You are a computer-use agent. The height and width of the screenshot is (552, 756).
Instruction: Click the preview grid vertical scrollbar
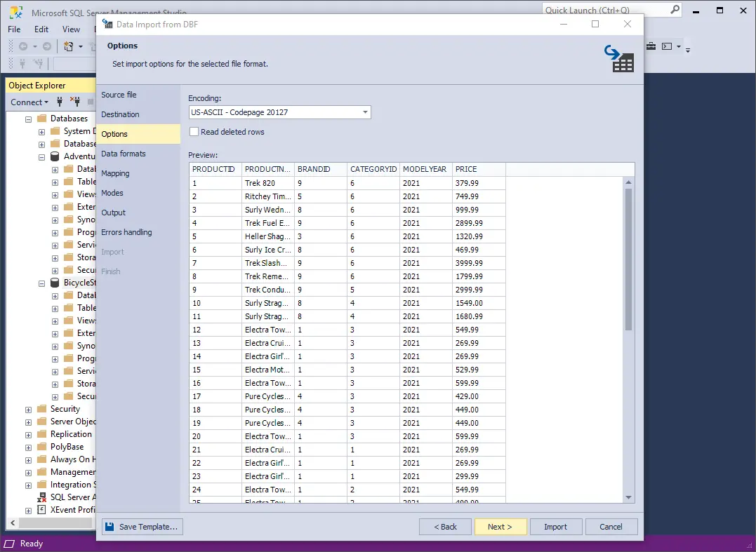[x=628, y=260]
